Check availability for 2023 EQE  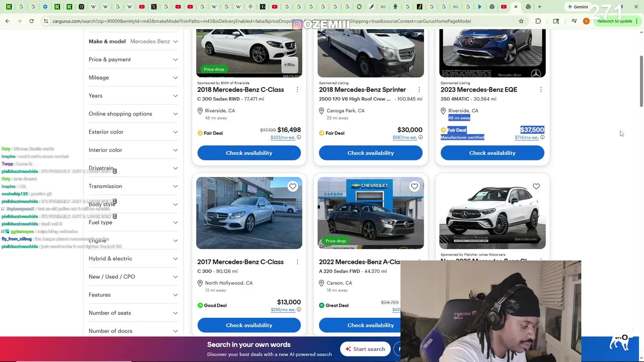[x=493, y=153]
